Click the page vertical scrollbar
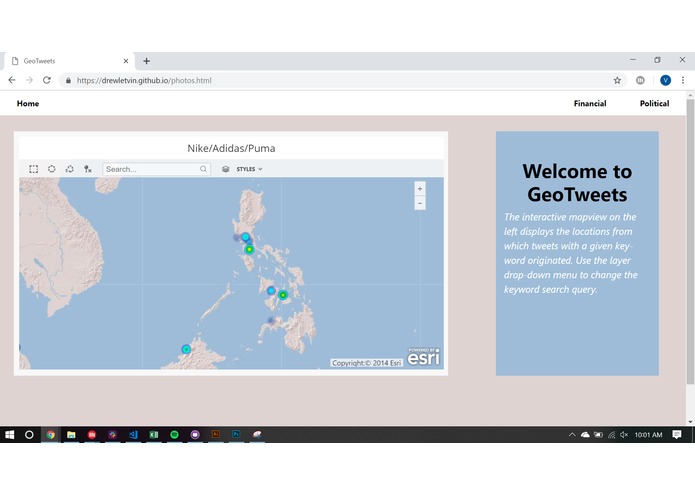Viewport: 695px width, 494px height. coord(690,241)
